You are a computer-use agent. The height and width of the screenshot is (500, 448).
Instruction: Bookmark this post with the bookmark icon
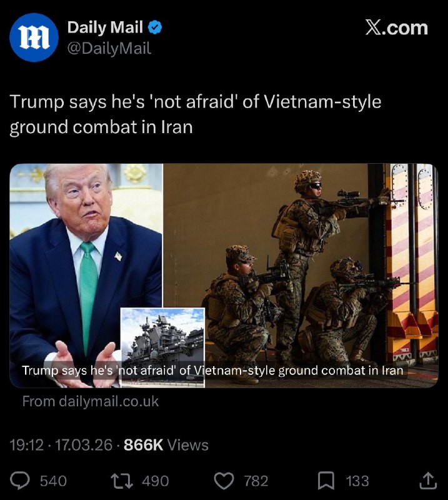click(x=326, y=481)
